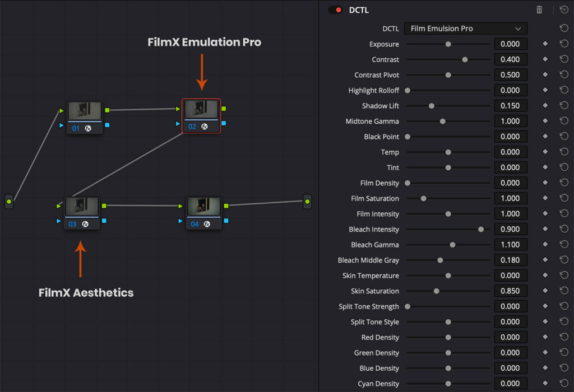Viewport: 574px width, 392px height.
Task: Click node 04 green RGB input triangle
Action: point(180,206)
